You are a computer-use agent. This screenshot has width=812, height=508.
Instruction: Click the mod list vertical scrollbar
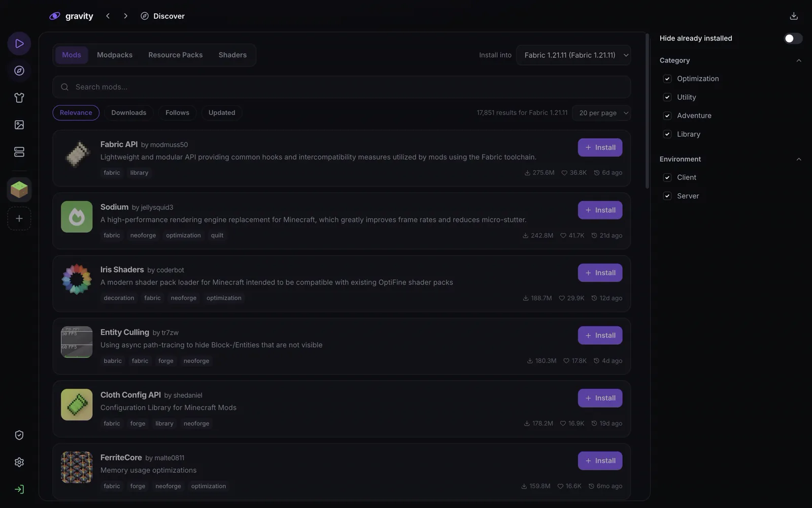(647, 111)
